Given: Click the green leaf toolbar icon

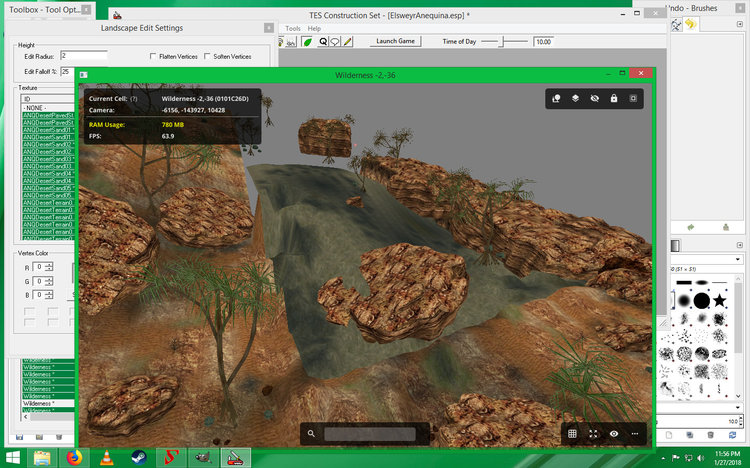Looking at the screenshot, I should 307,42.
